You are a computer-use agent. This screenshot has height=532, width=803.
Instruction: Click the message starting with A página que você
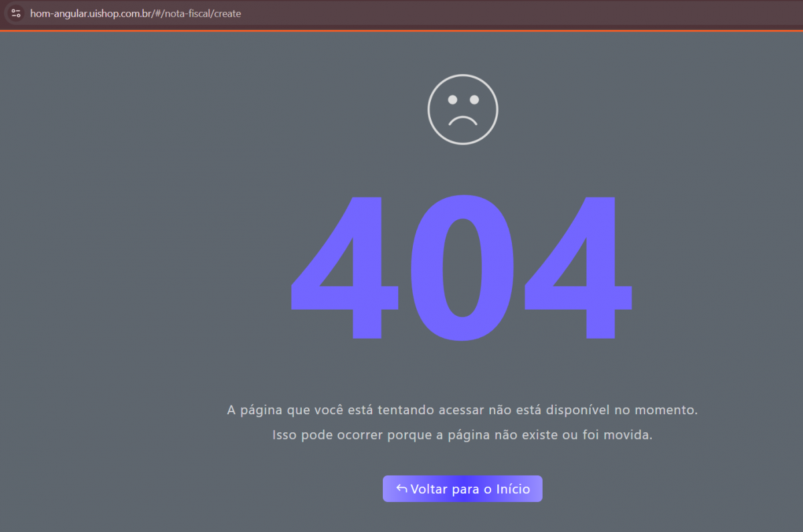click(x=462, y=410)
